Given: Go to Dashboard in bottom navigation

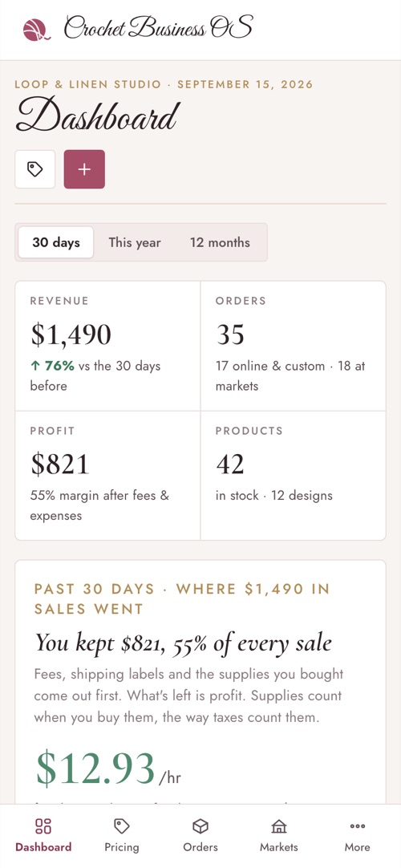Looking at the screenshot, I should click(43, 835).
